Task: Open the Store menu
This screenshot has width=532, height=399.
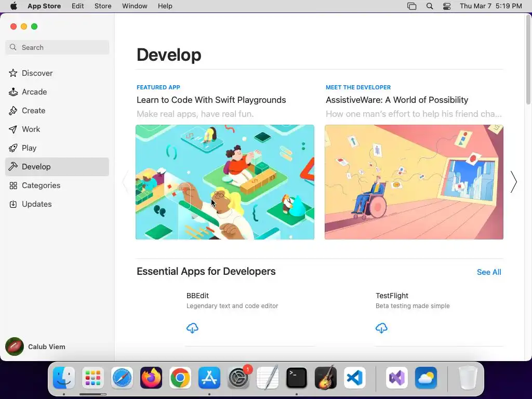Action: click(103, 6)
